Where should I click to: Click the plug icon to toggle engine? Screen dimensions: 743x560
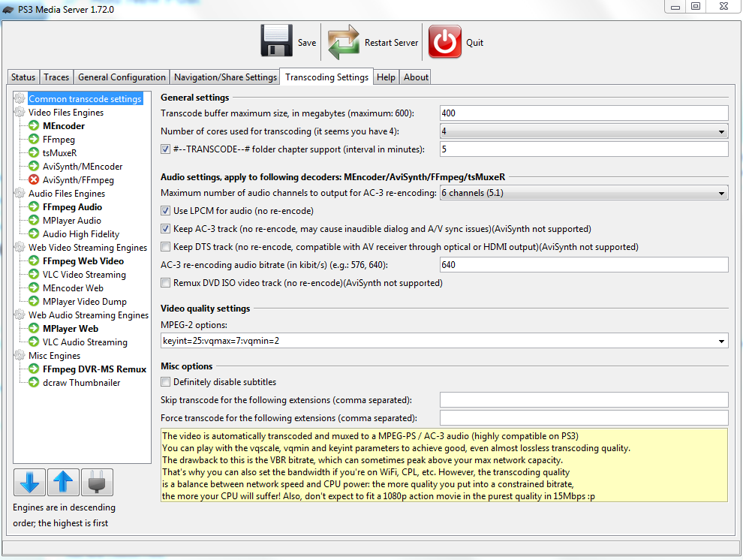point(98,482)
